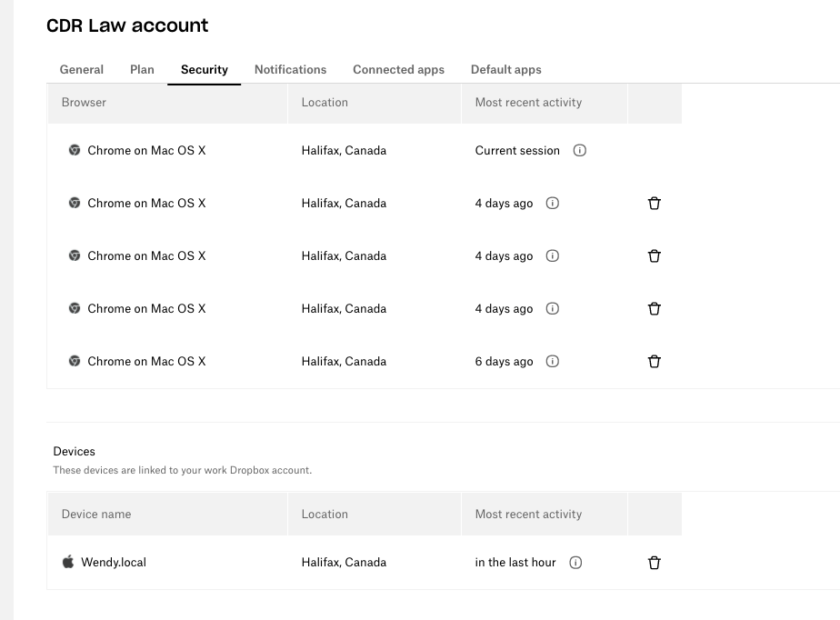Click the Device name column header

pos(96,515)
